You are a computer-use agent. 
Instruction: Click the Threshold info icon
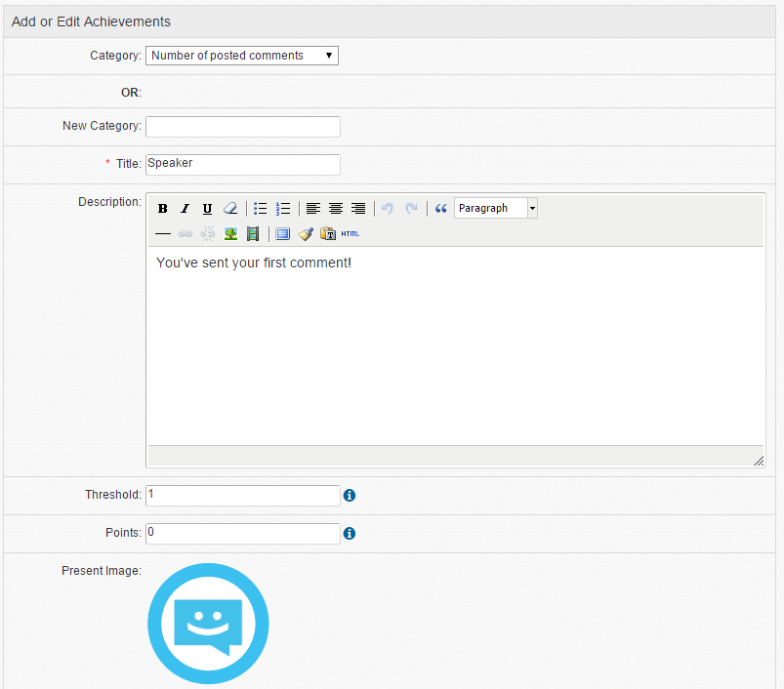(x=350, y=496)
